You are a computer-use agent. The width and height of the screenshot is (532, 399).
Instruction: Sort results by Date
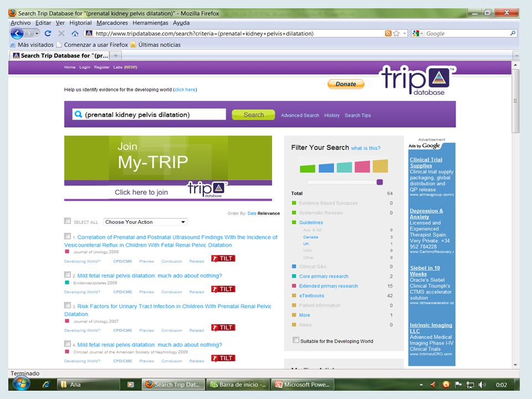(x=252, y=213)
